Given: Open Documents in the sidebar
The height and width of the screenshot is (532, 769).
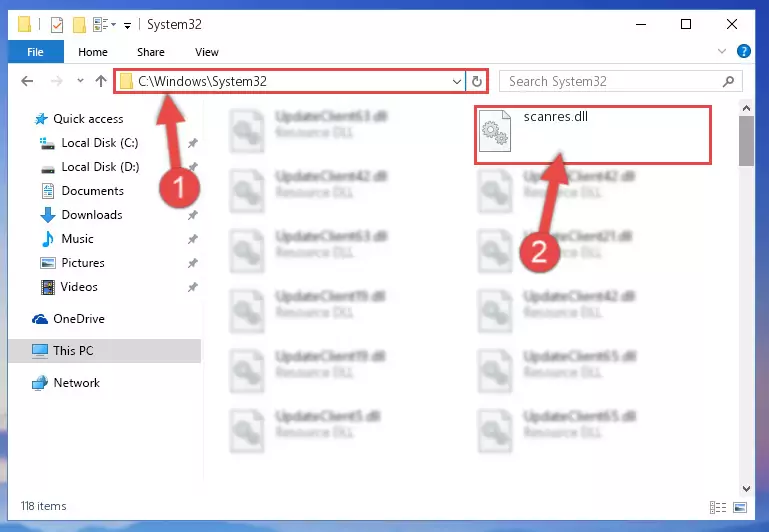Looking at the screenshot, I should pyautogui.click(x=92, y=191).
